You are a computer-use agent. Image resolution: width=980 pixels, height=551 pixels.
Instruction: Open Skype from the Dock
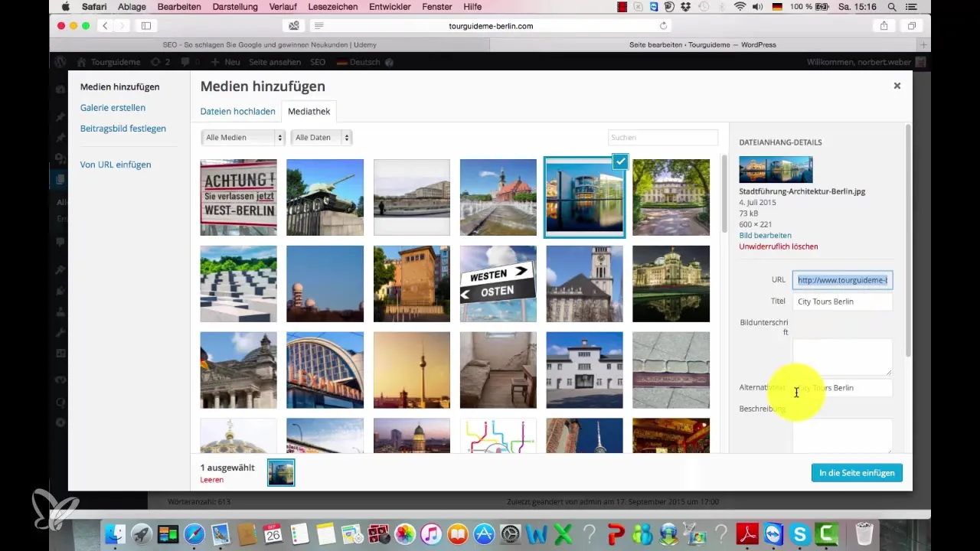coord(800,533)
